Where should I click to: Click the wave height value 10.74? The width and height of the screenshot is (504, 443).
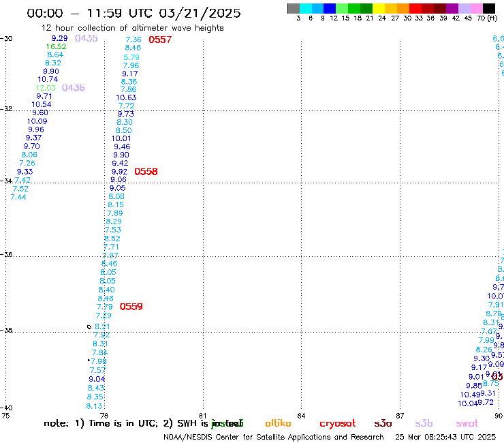tap(48, 79)
